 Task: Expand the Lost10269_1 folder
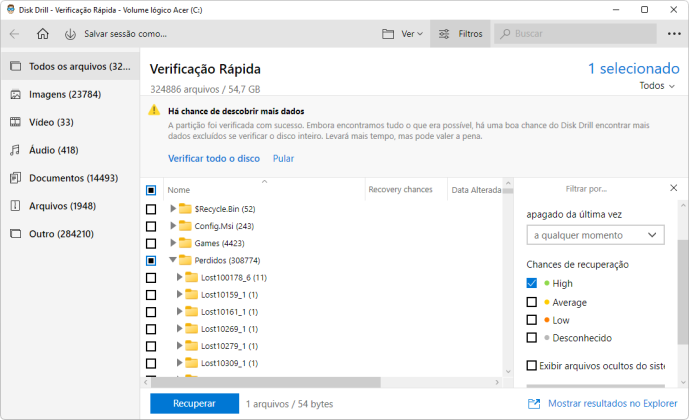point(179,328)
